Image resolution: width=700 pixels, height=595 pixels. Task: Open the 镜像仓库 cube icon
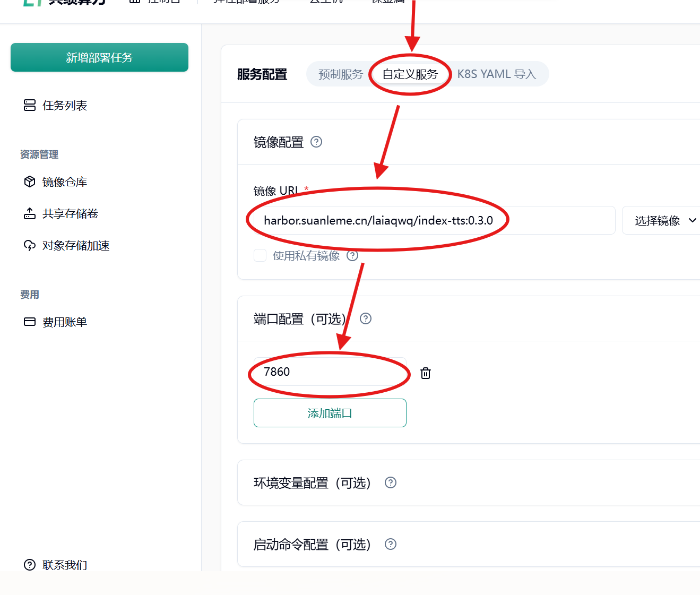pos(30,182)
